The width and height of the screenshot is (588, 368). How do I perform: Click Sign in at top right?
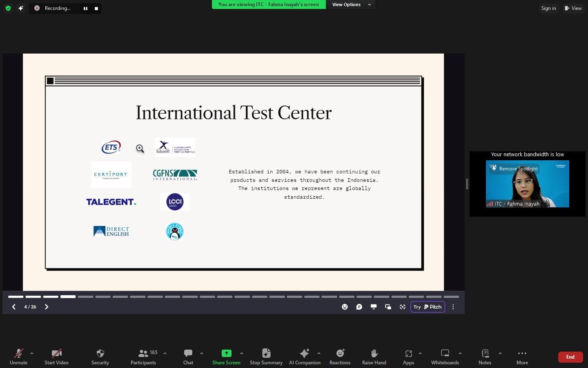click(x=548, y=8)
